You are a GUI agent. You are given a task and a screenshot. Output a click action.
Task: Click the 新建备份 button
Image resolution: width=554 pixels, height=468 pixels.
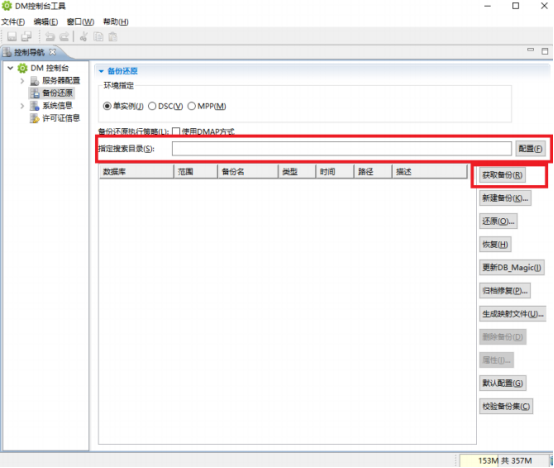click(505, 198)
